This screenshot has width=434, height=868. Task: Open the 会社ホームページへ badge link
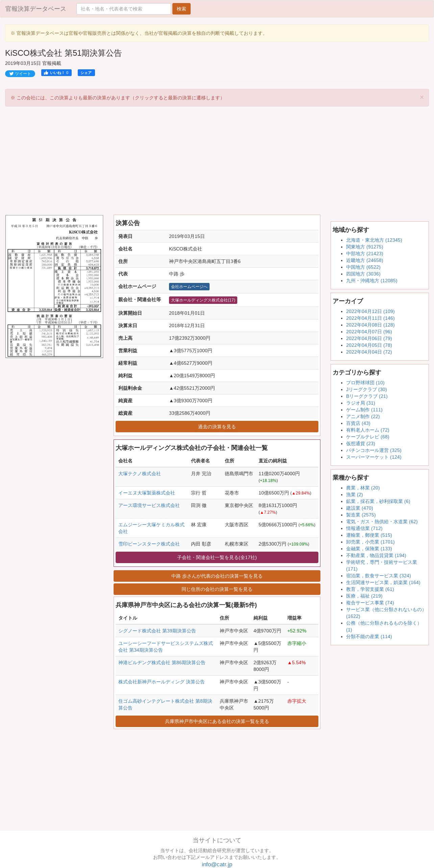(189, 287)
